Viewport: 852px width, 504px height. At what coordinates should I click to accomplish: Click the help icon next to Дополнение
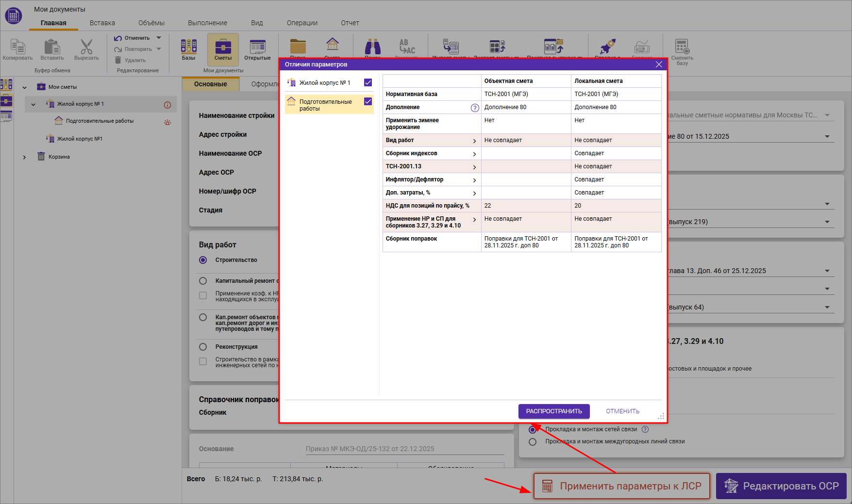[475, 108]
